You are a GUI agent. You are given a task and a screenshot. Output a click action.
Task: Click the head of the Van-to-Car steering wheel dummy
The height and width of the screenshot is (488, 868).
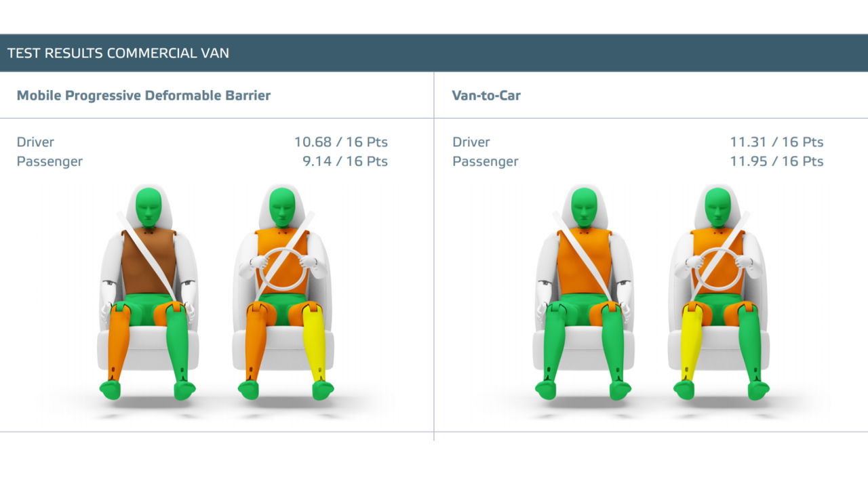coord(718,205)
